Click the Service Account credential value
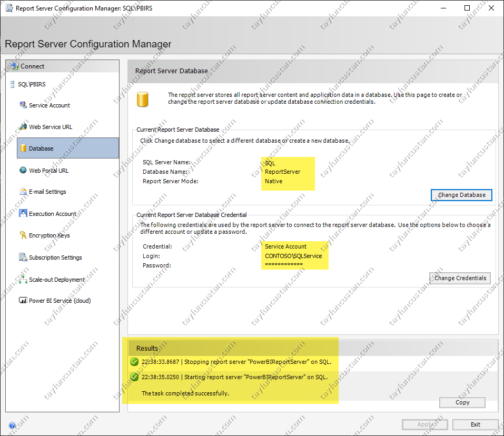This screenshot has width=504, height=436. [286, 246]
